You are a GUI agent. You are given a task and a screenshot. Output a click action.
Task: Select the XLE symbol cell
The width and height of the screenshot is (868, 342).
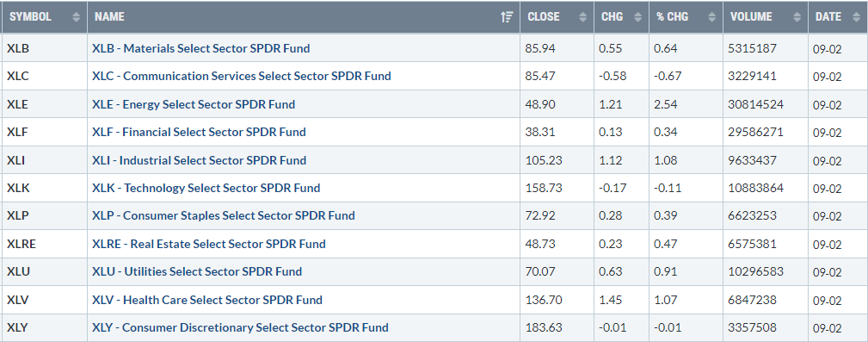coord(44,104)
